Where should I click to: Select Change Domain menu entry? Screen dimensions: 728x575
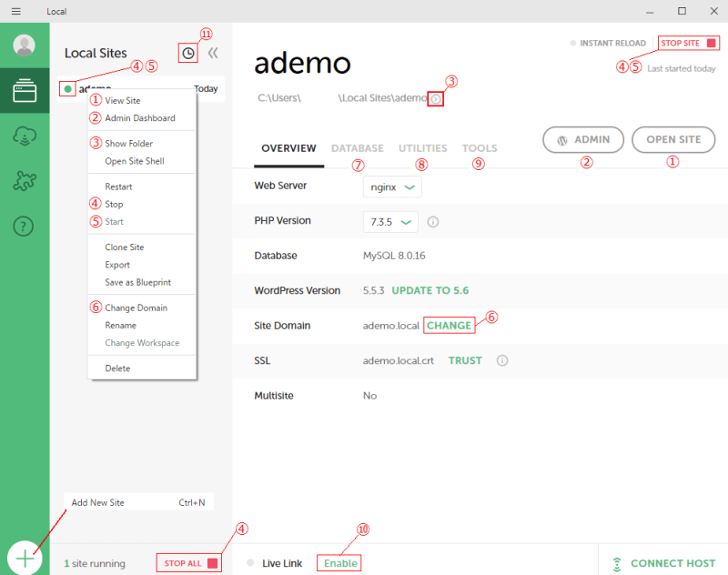[x=142, y=308]
